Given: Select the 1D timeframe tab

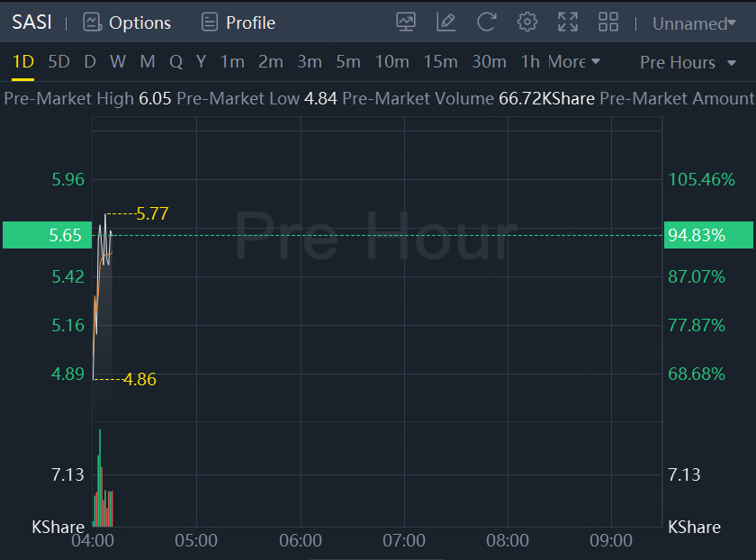Looking at the screenshot, I should (22, 61).
